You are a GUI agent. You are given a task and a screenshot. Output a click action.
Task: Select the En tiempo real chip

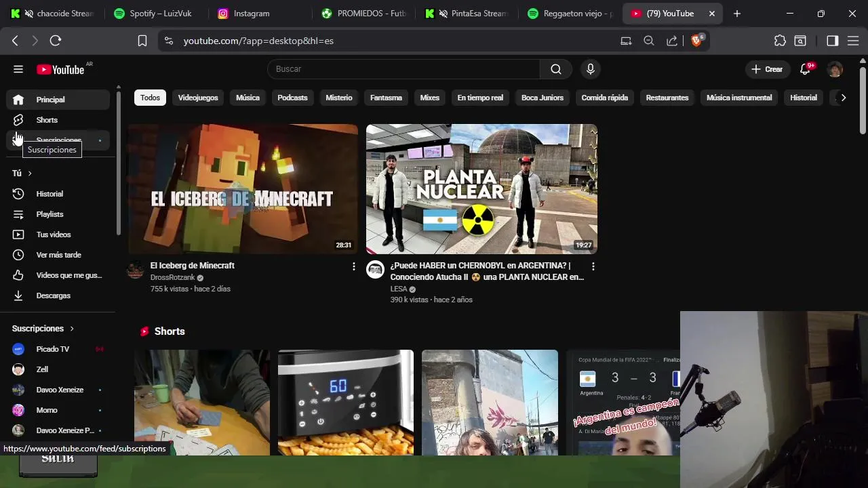(480, 98)
